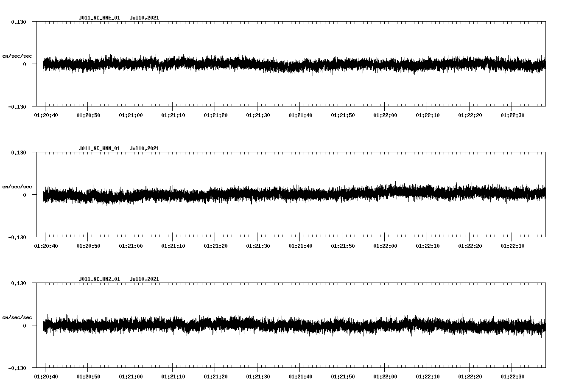Click the 01:22:30 timestamp under the HNZ trace

tap(514, 376)
